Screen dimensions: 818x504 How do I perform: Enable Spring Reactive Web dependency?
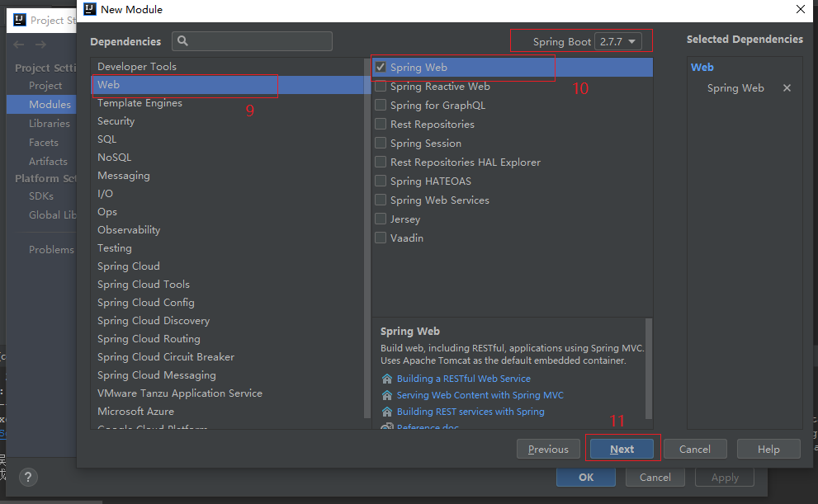point(381,87)
